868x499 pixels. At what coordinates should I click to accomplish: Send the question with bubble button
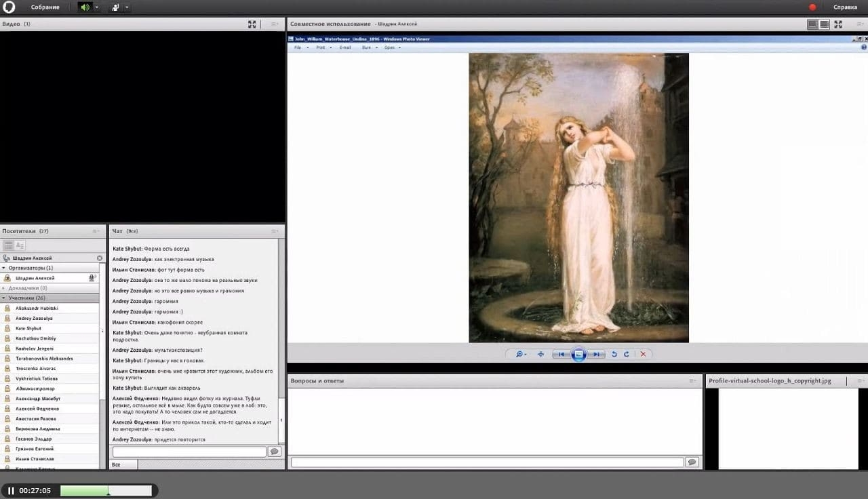692,462
